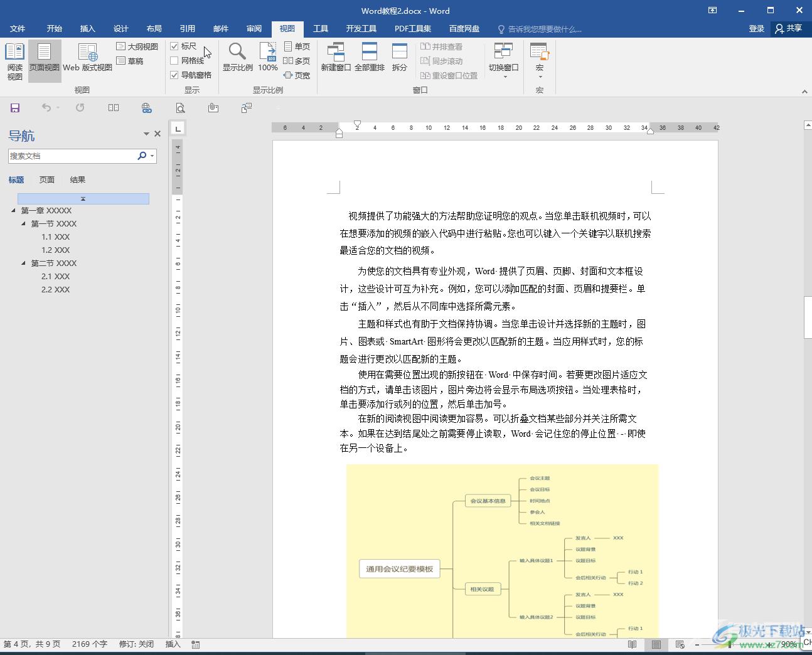Image resolution: width=812 pixels, height=655 pixels.
Task: Open the Review (审阅) tab
Action: point(254,29)
